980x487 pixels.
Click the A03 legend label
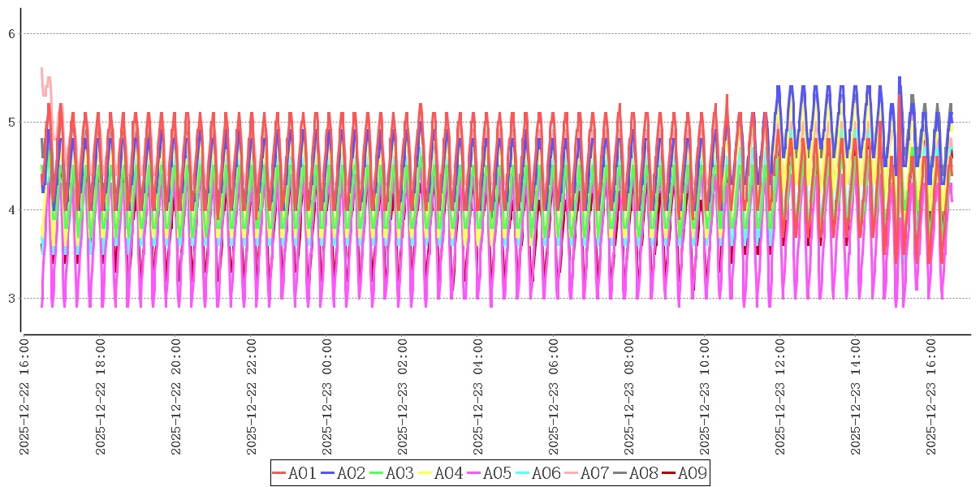tap(399, 473)
